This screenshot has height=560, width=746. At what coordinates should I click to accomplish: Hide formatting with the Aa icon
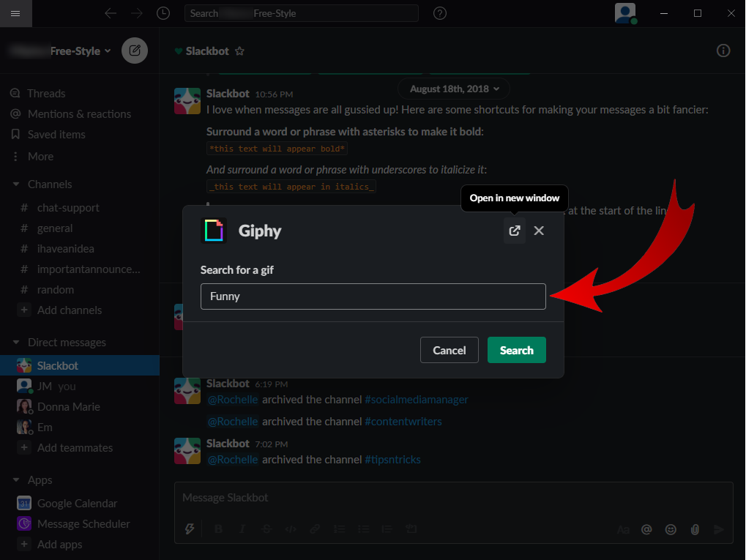coord(623,529)
